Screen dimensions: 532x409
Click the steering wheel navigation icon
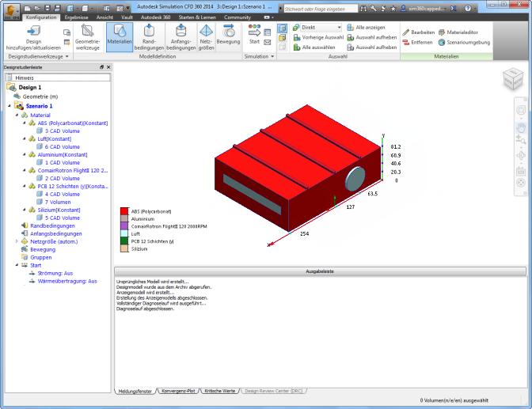point(521,109)
